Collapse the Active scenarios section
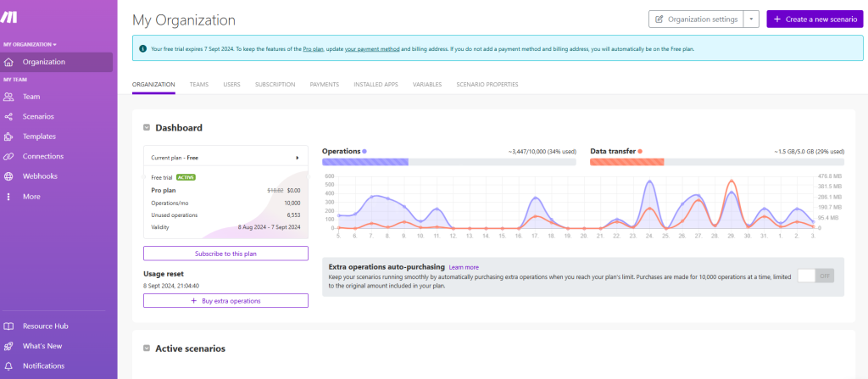The width and height of the screenshot is (868, 379). 147,348
